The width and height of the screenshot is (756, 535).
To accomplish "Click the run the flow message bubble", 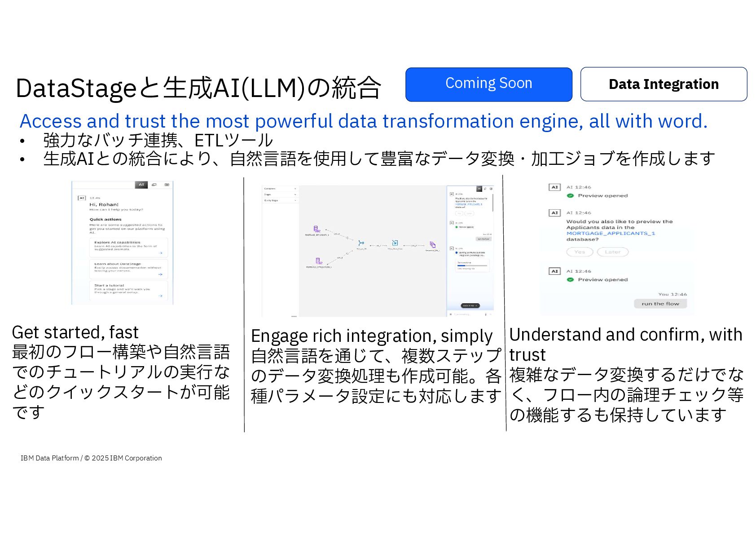I will click(660, 304).
